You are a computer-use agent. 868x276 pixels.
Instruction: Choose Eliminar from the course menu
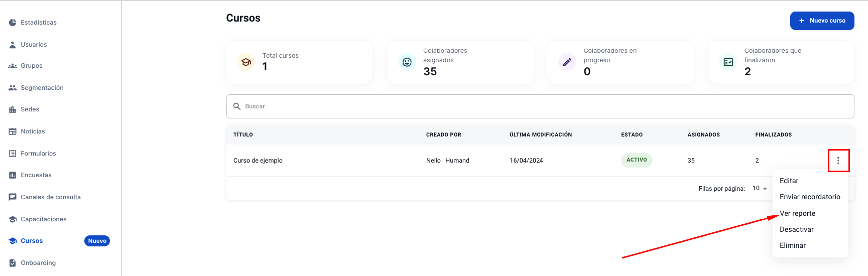click(x=792, y=245)
